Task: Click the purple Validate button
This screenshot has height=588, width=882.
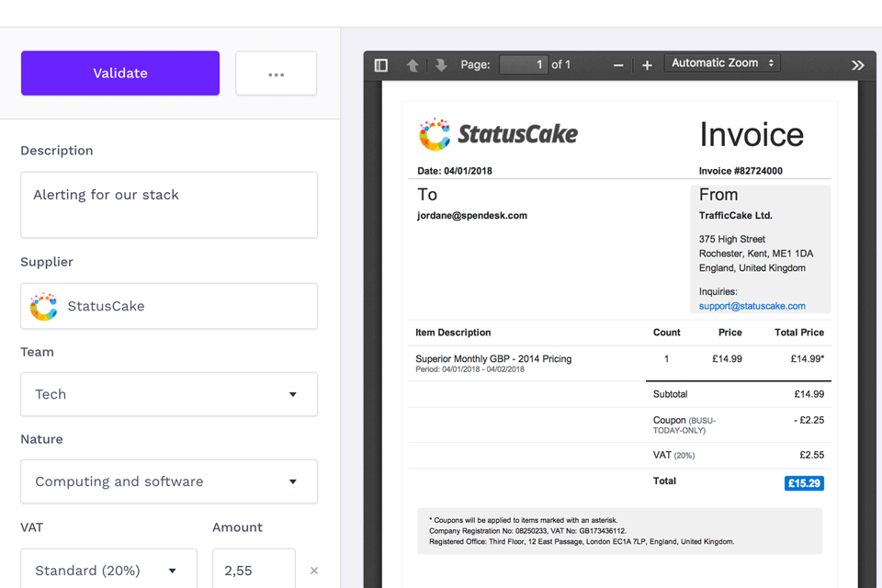Action: (120, 73)
